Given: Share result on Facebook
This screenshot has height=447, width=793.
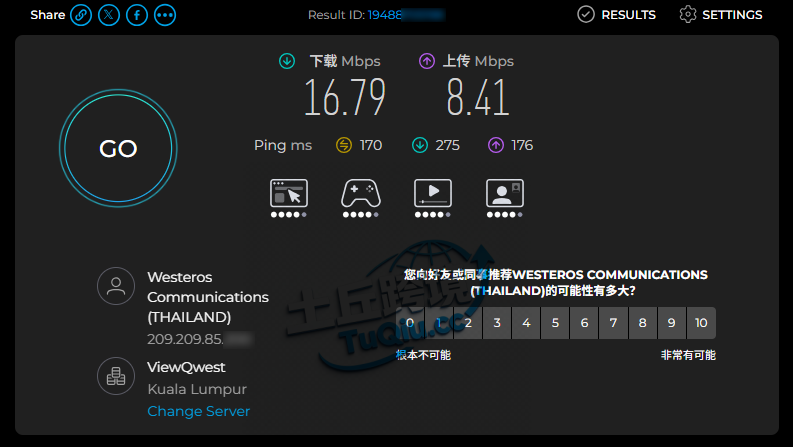Looking at the screenshot, I should click(137, 15).
